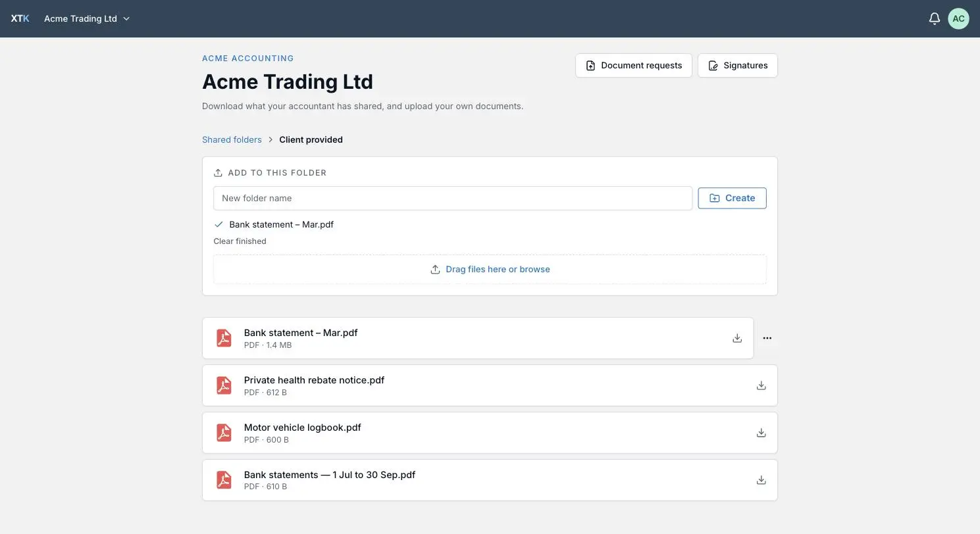Select Client provided breadcrumb
The width and height of the screenshot is (980, 534).
click(x=311, y=139)
